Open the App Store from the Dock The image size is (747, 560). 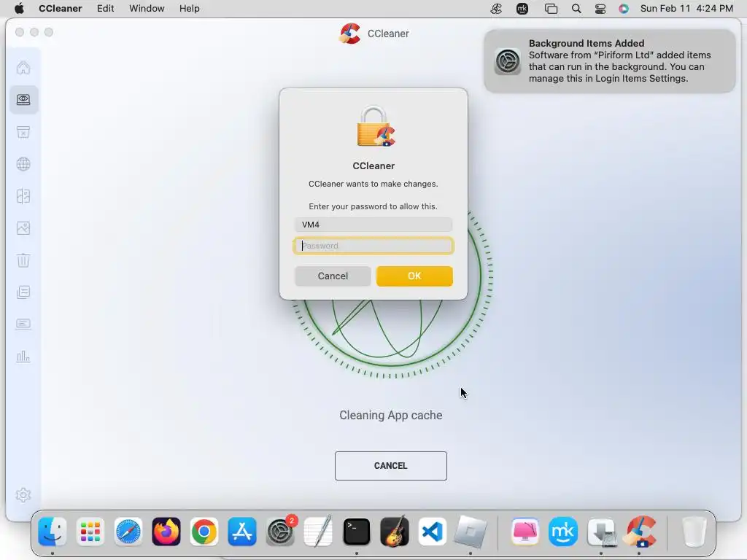(x=242, y=532)
